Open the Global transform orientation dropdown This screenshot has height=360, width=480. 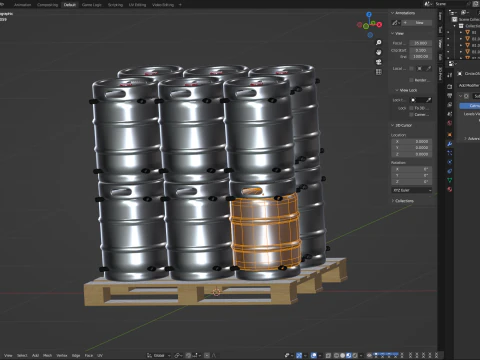click(159, 355)
